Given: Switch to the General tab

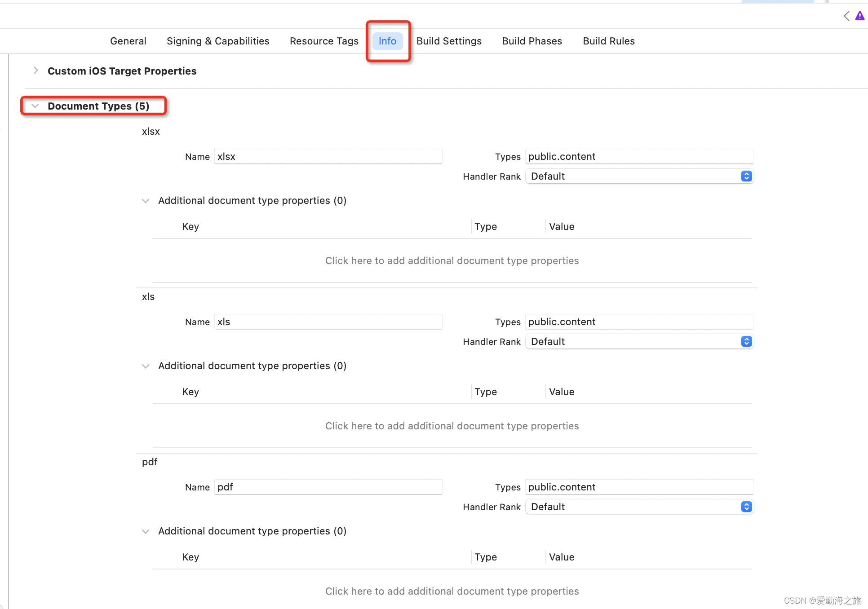Looking at the screenshot, I should (128, 41).
